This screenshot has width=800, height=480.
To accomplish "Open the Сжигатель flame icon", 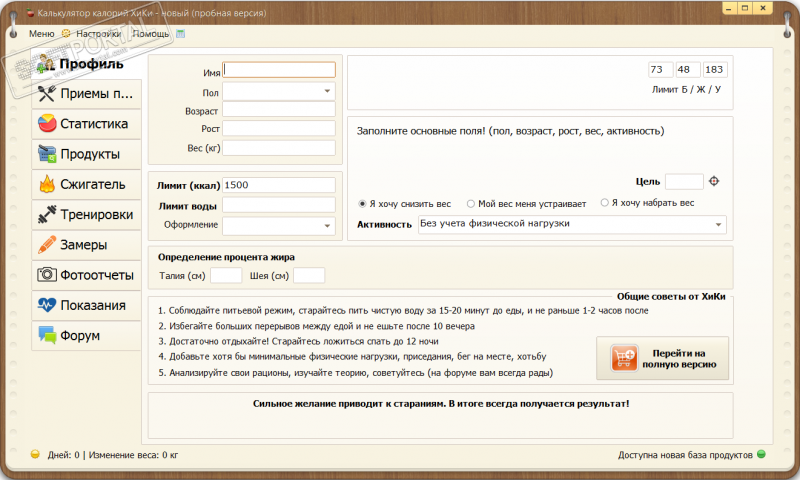I will [46, 184].
